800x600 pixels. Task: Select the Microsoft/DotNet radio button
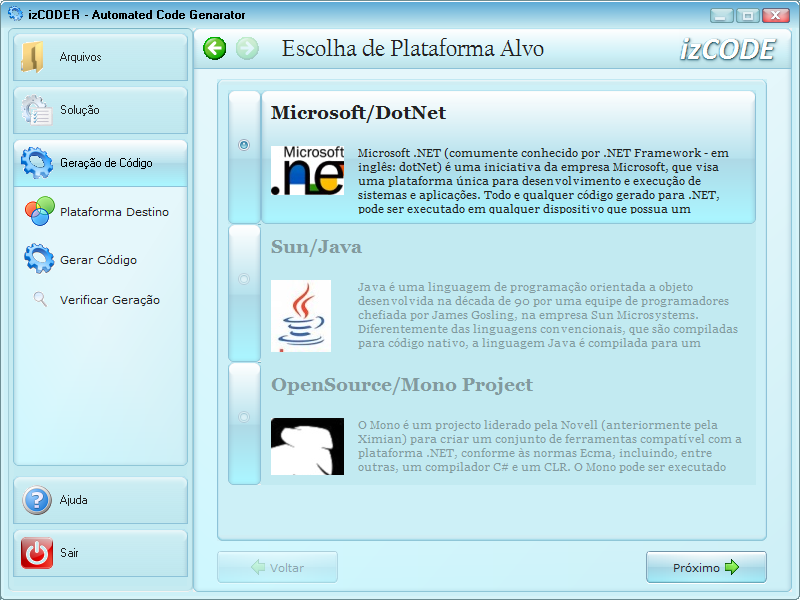(x=244, y=145)
